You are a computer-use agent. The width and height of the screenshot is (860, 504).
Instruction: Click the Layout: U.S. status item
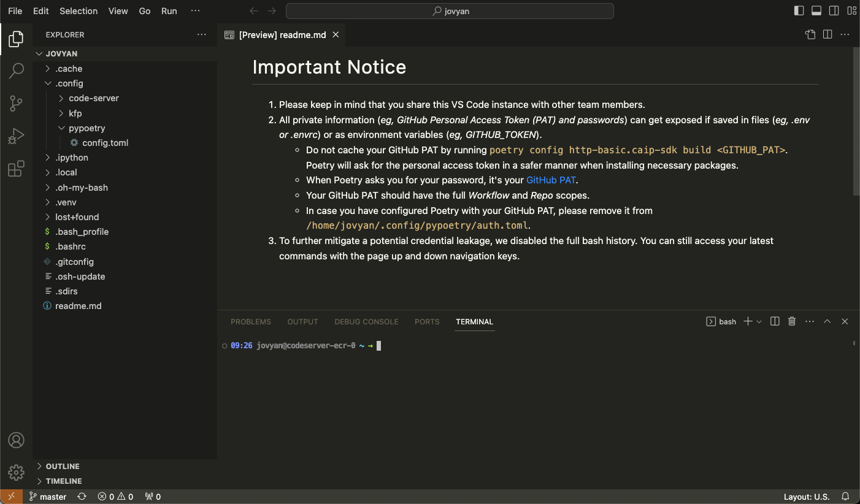[807, 497]
